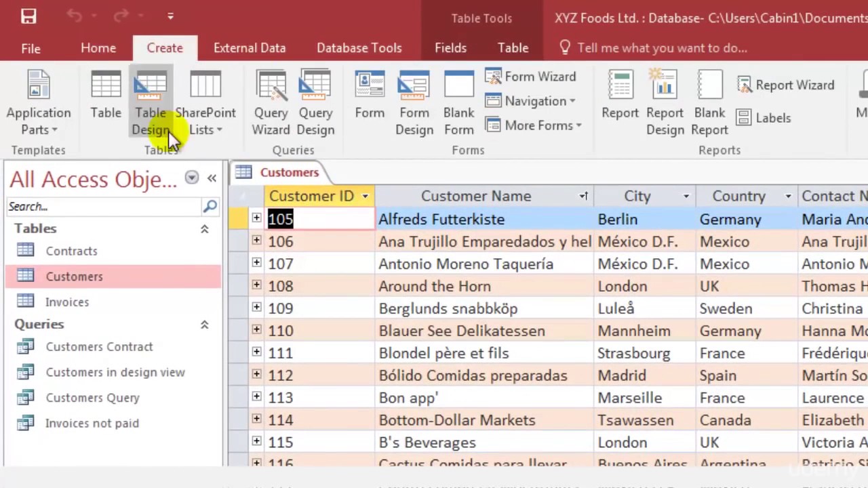Screen dimensions: 868x488
Task: Click the Form Design icon
Action: (414, 102)
